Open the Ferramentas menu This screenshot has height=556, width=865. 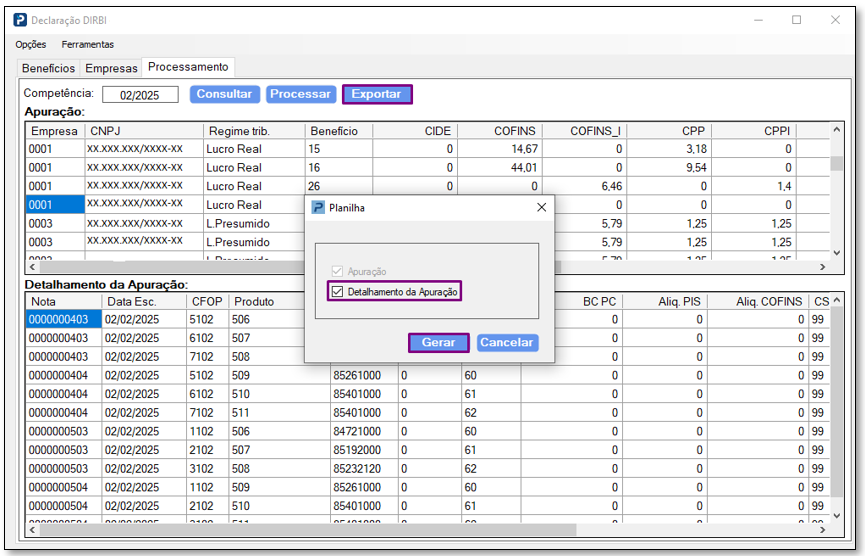pyautogui.click(x=88, y=45)
